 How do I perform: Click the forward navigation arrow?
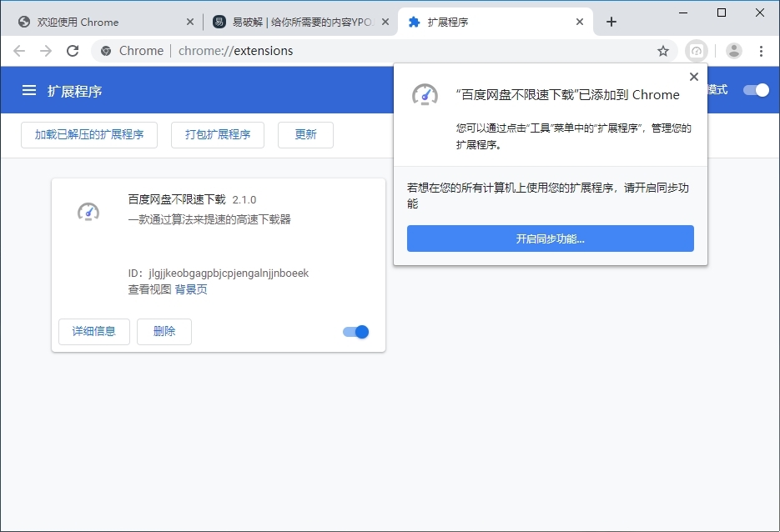coord(45,51)
